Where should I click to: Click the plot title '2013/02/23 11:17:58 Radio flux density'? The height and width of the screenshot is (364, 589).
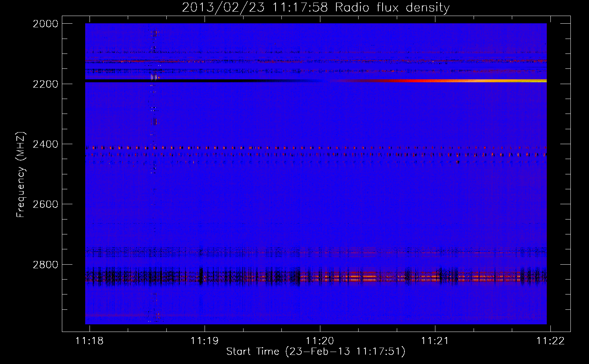[316, 8]
